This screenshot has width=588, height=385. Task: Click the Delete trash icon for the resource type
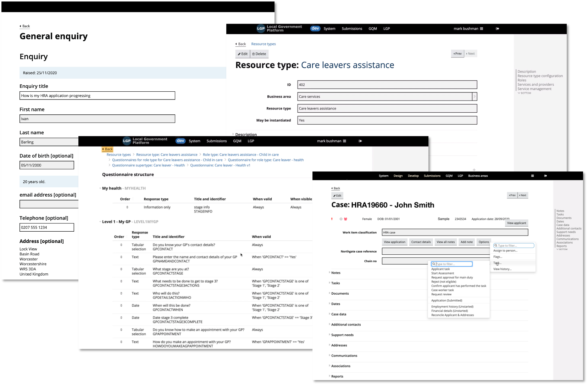pyautogui.click(x=259, y=53)
